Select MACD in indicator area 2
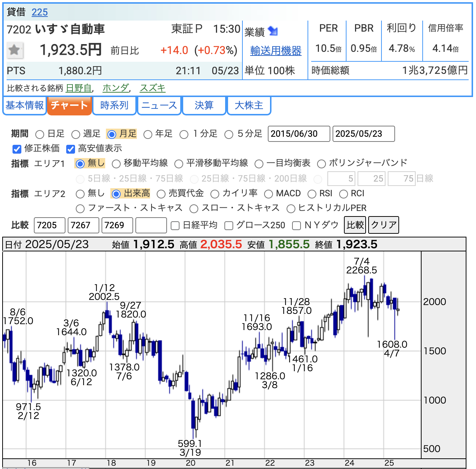The image size is (476, 469). [269, 194]
